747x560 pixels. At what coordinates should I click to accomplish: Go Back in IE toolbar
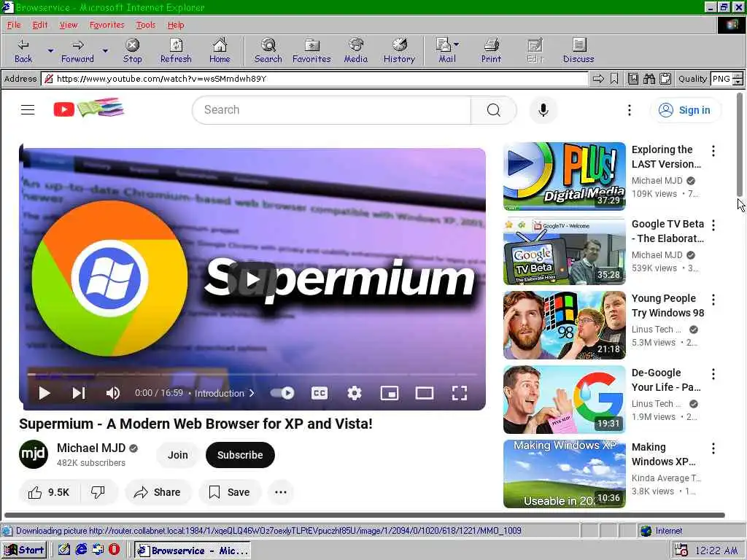[23, 51]
